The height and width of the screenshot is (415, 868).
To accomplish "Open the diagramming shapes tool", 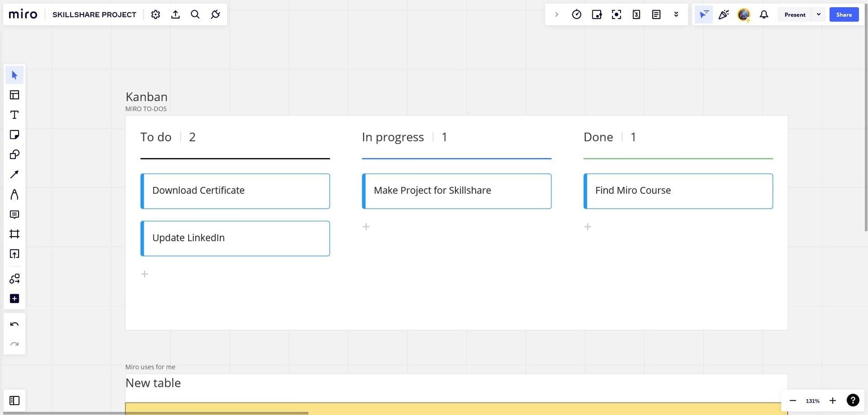I will point(15,278).
